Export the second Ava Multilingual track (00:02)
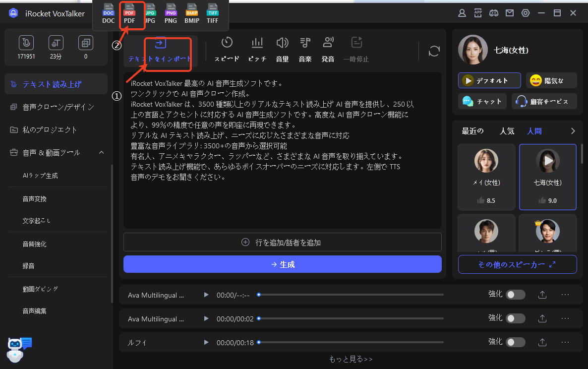588x369 pixels. click(x=542, y=318)
